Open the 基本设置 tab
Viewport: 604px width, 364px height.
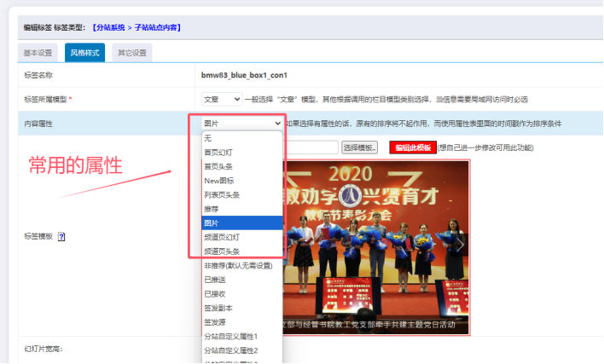38,53
